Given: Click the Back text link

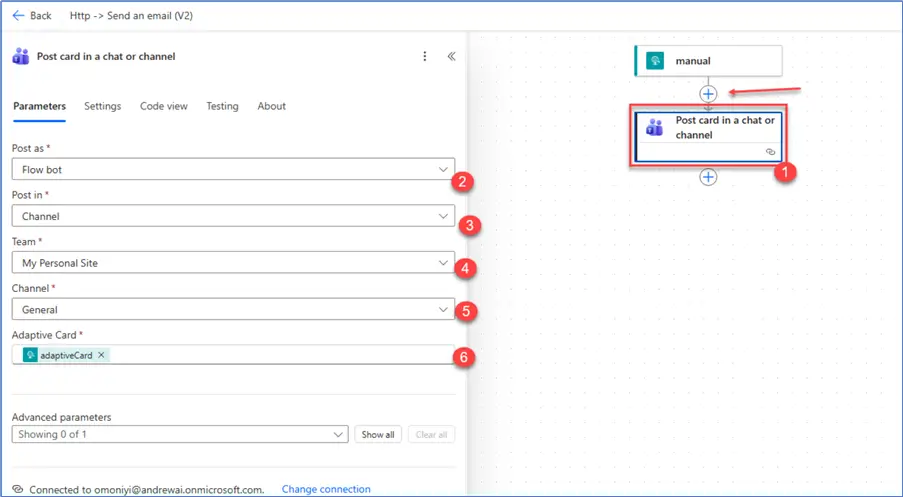Looking at the screenshot, I should coord(41,16).
